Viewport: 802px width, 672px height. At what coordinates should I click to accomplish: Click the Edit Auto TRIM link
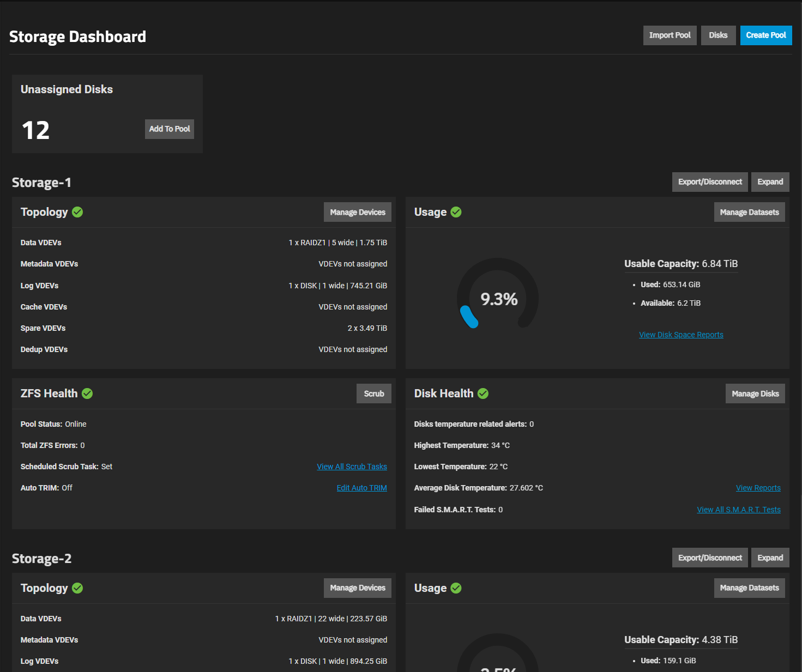pyautogui.click(x=361, y=488)
